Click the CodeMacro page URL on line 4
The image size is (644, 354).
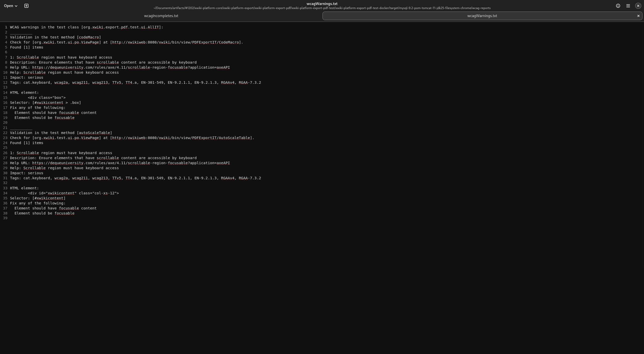(175, 42)
